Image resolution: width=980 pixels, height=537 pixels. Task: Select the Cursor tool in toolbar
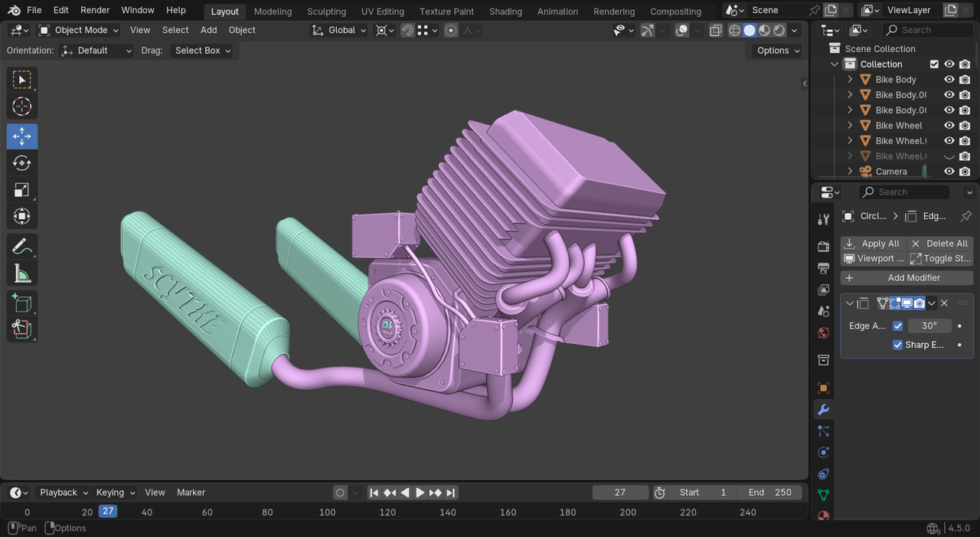click(x=21, y=107)
